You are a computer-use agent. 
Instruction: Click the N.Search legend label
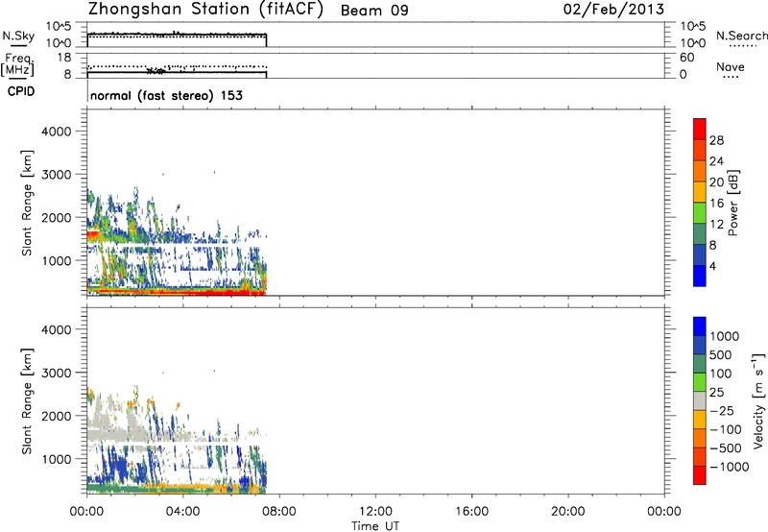click(741, 36)
